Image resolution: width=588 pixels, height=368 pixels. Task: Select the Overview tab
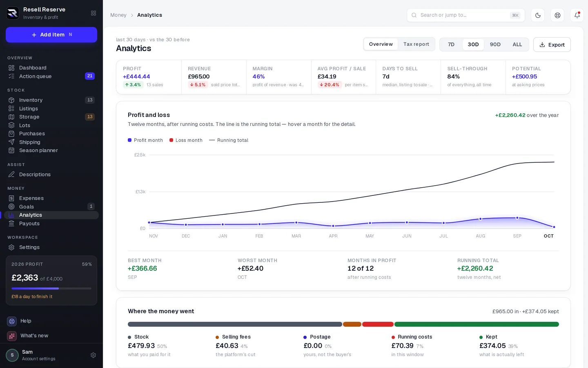381,44
